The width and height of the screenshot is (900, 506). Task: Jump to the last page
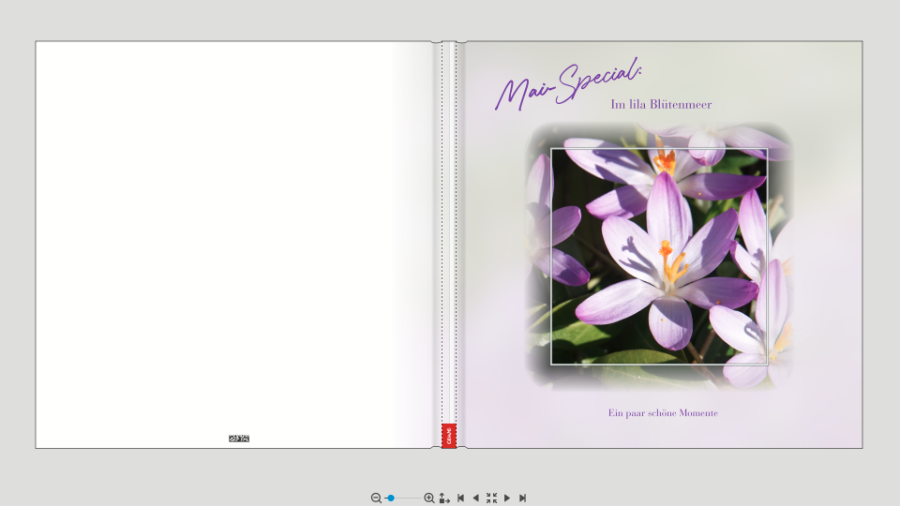coord(522,498)
